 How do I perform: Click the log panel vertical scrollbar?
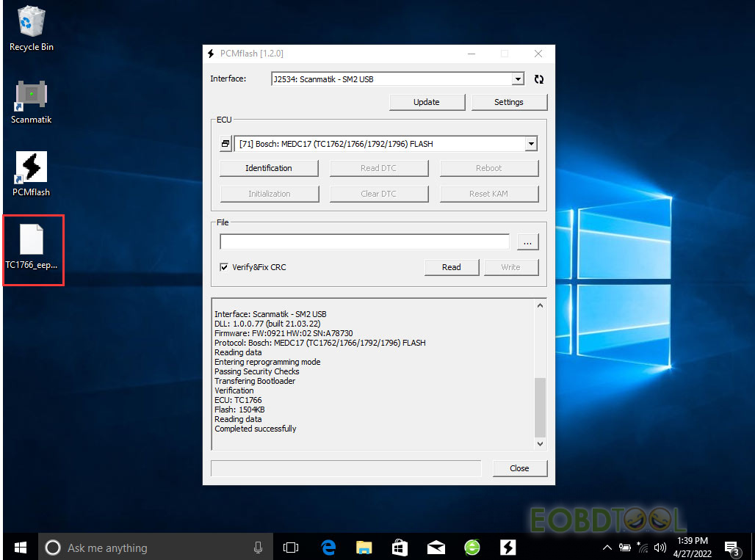pyautogui.click(x=541, y=407)
